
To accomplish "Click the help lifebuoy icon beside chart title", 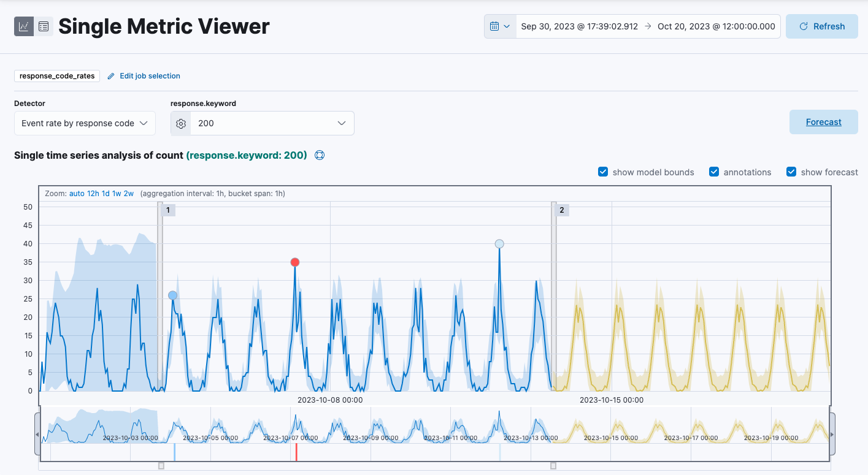I will coord(320,155).
